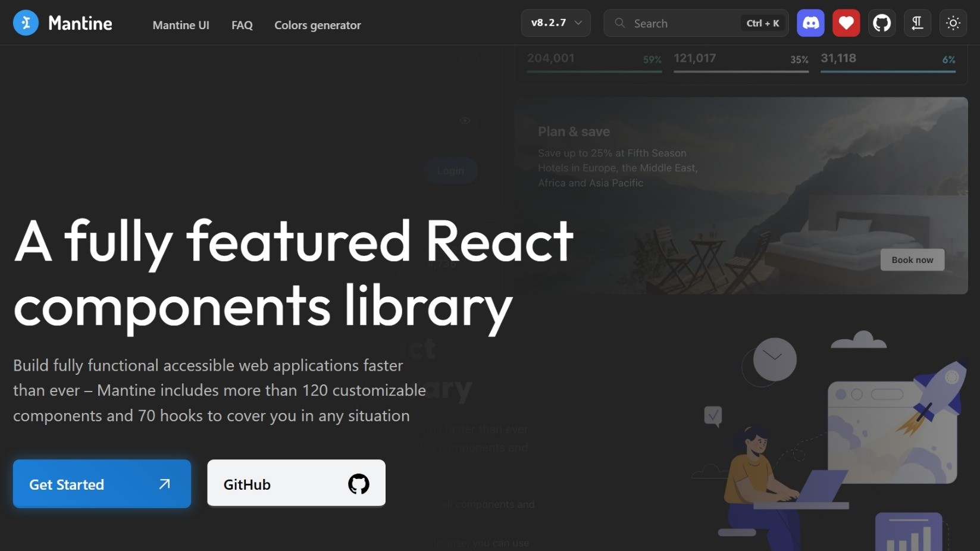Click the GitHub button in the hero section
980x551 pixels.
pyautogui.click(x=296, y=483)
